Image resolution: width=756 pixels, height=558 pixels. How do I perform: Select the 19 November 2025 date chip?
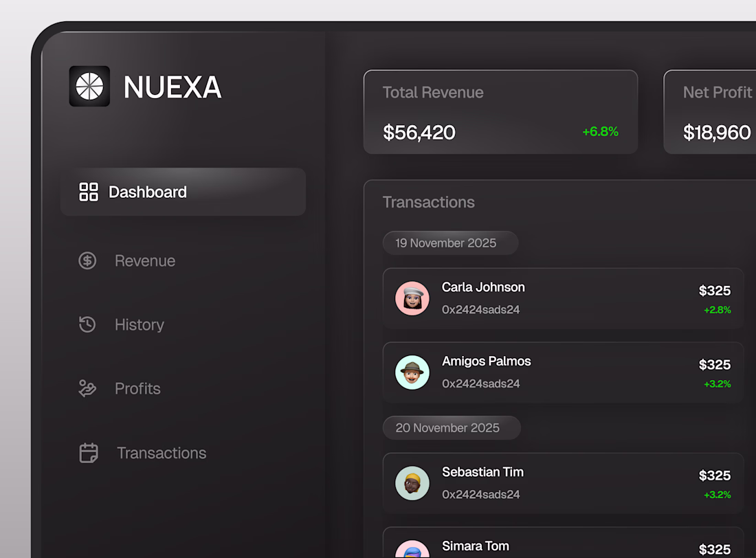point(450,243)
